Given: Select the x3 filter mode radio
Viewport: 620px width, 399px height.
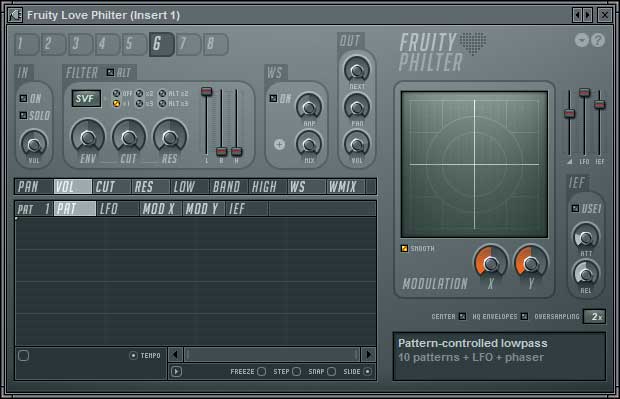Looking at the screenshot, I should point(140,104).
